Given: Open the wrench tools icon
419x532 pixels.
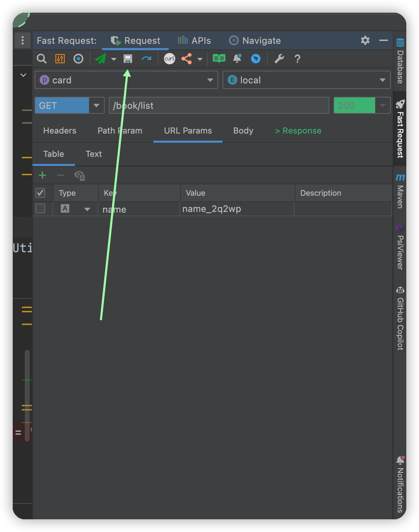Looking at the screenshot, I should pyautogui.click(x=279, y=59).
